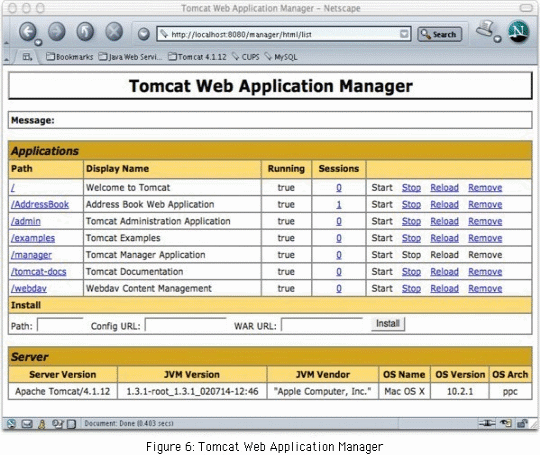Click the Stop loading toolbar button
This screenshot has width=540, height=455.
[x=114, y=32]
